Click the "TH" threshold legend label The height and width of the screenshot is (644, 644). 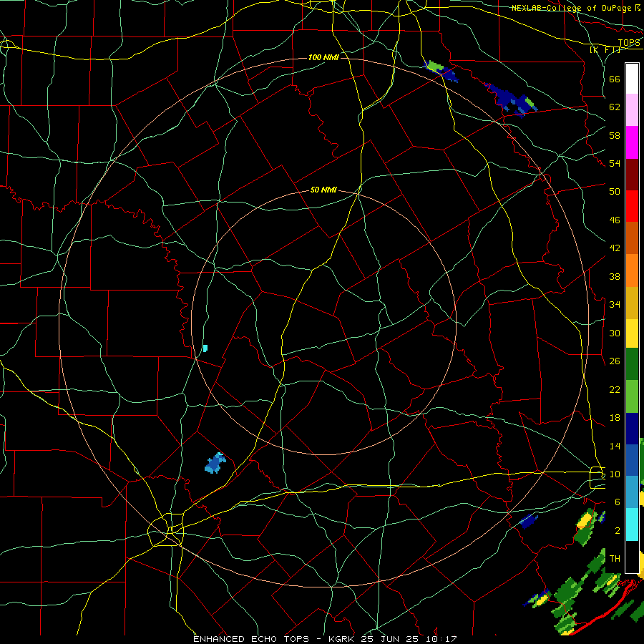point(615,559)
